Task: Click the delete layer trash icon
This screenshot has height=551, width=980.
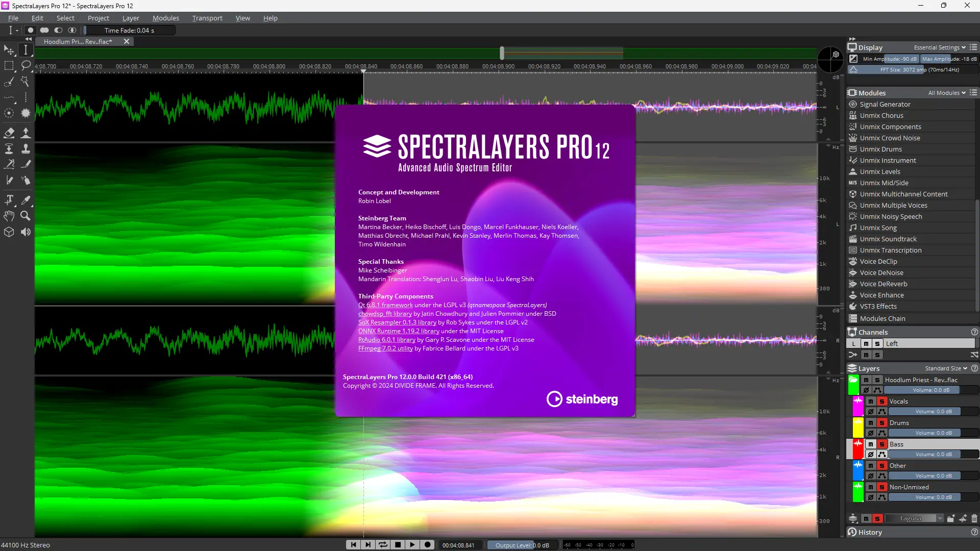Action: coord(974,518)
